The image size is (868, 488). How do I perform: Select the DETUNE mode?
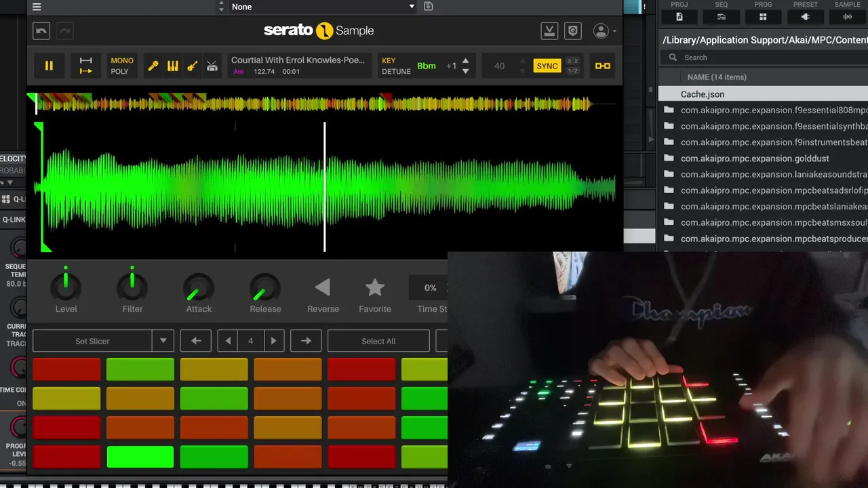[x=396, y=71]
